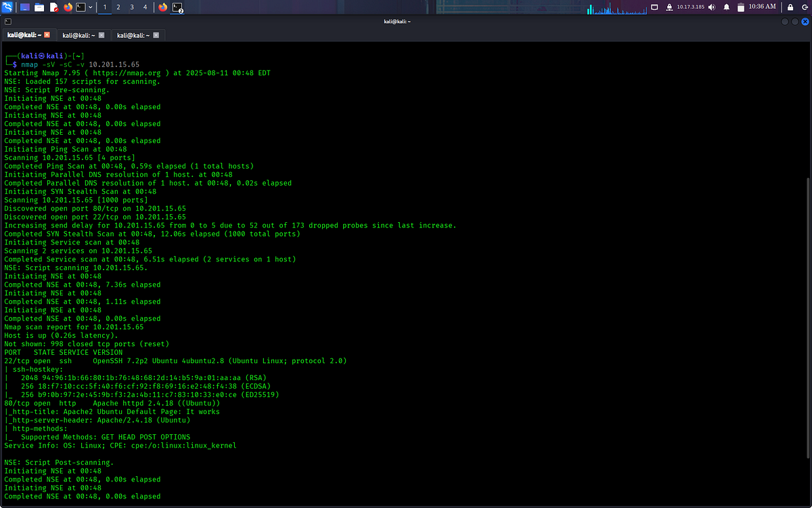
Task: Open the notifications bell icon
Action: [x=727, y=7]
